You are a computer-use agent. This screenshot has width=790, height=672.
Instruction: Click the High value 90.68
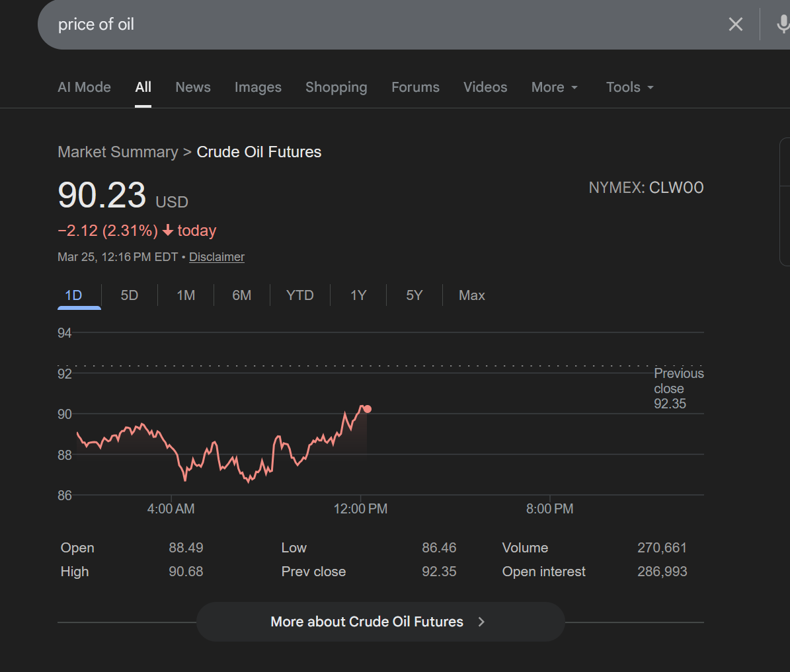coord(186,572)
